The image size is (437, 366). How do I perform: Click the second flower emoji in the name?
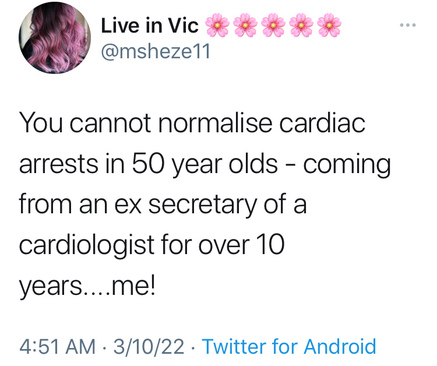(x=245, y=25)
